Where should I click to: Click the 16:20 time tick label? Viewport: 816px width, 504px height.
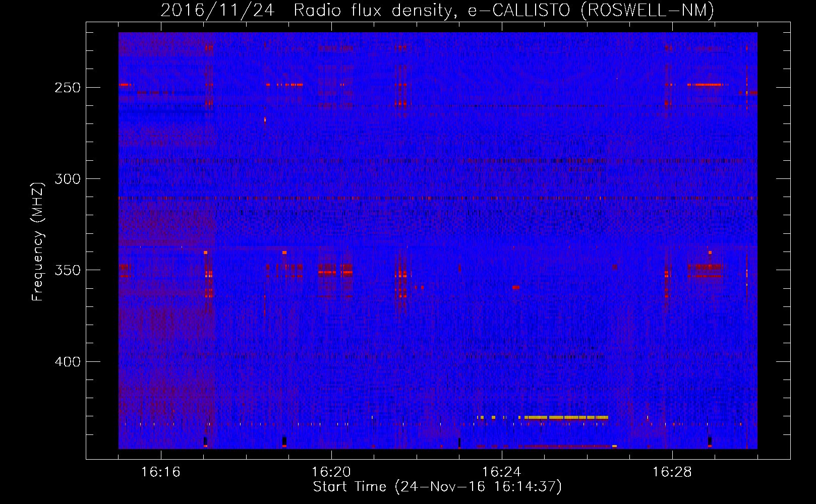(331, 472)
